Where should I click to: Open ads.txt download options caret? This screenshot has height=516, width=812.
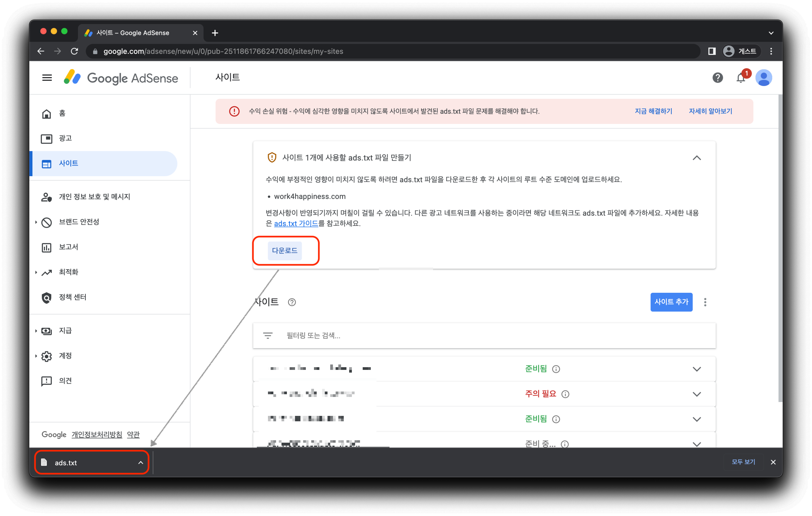coord(141,463)
